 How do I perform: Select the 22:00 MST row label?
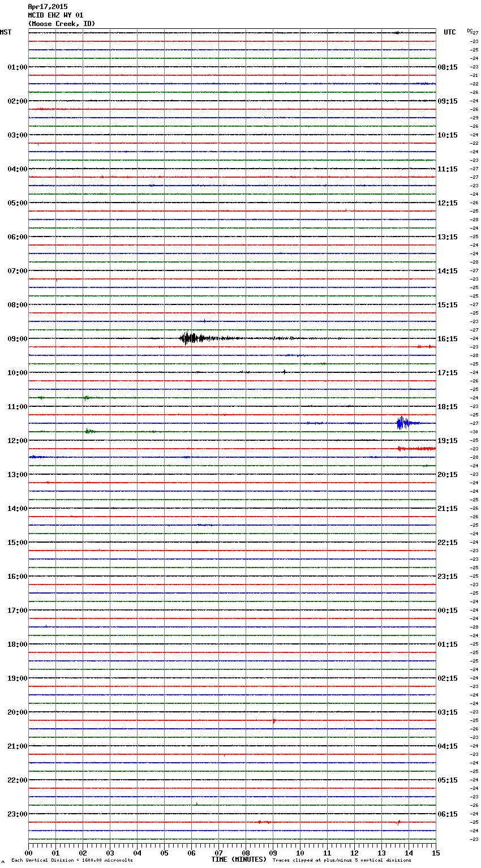click(18, 780)
